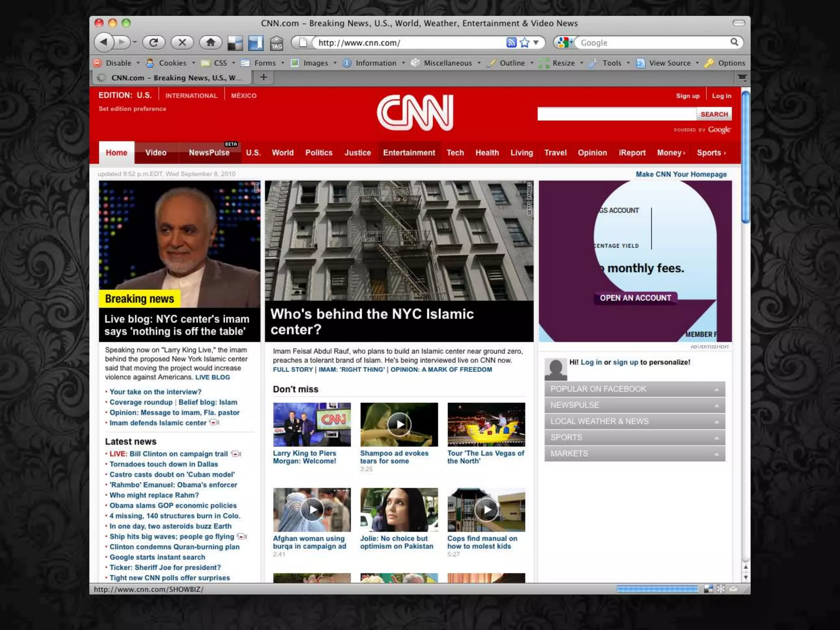
Task: Go to browser Home page icon
Action: click(x=210, y=42)
